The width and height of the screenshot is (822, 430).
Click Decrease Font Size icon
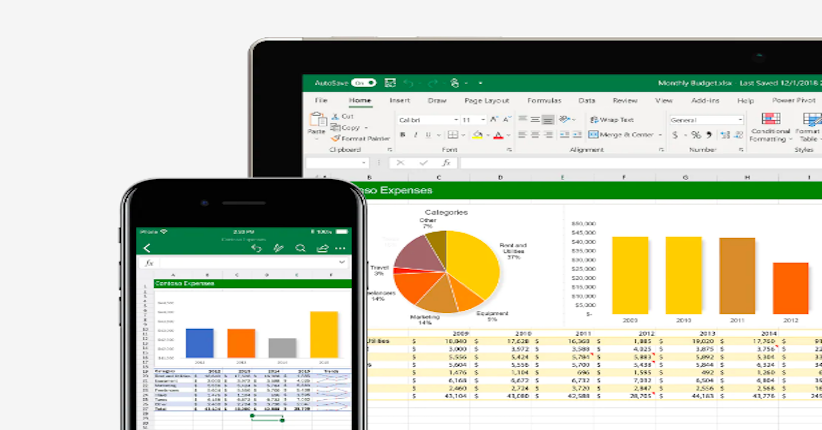(506, 120)
